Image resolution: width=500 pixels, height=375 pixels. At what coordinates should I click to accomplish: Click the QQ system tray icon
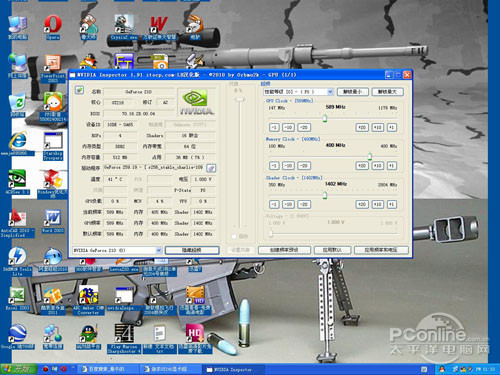pyautogui.click(x=442, y=369)
